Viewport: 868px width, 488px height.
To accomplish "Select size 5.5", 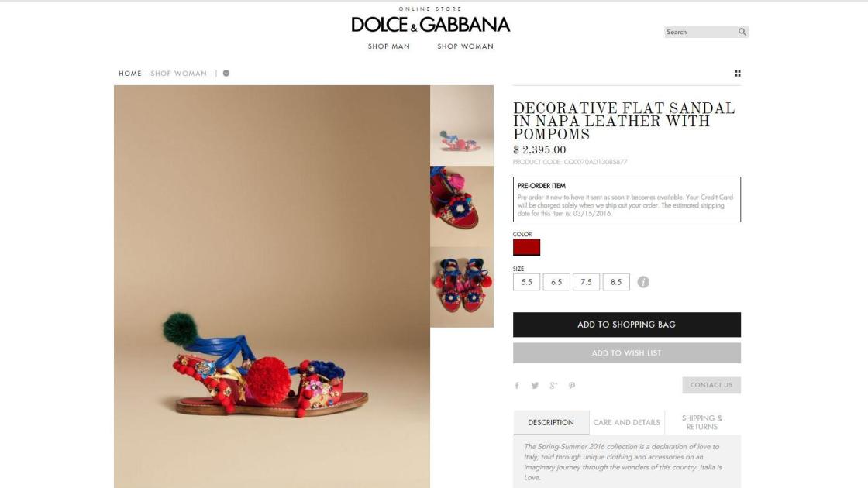I will [x=526, y=282].
